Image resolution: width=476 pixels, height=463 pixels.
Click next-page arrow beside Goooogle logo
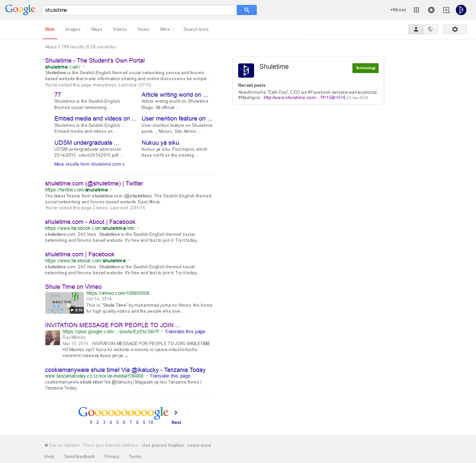pos(176,412)
